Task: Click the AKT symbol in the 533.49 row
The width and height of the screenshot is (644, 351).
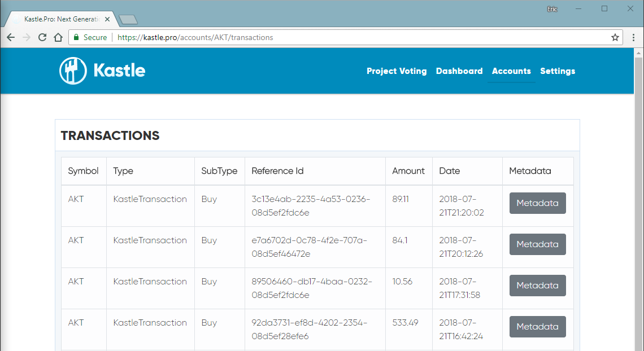Action: point(76,323)
